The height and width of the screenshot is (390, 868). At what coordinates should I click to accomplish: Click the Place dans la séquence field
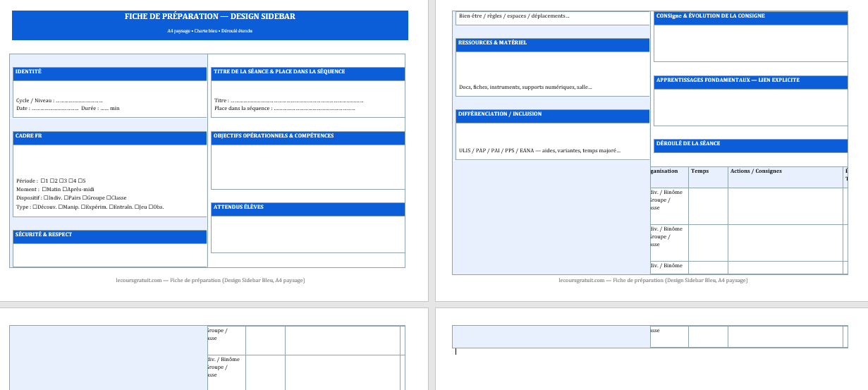coord(314,109)
